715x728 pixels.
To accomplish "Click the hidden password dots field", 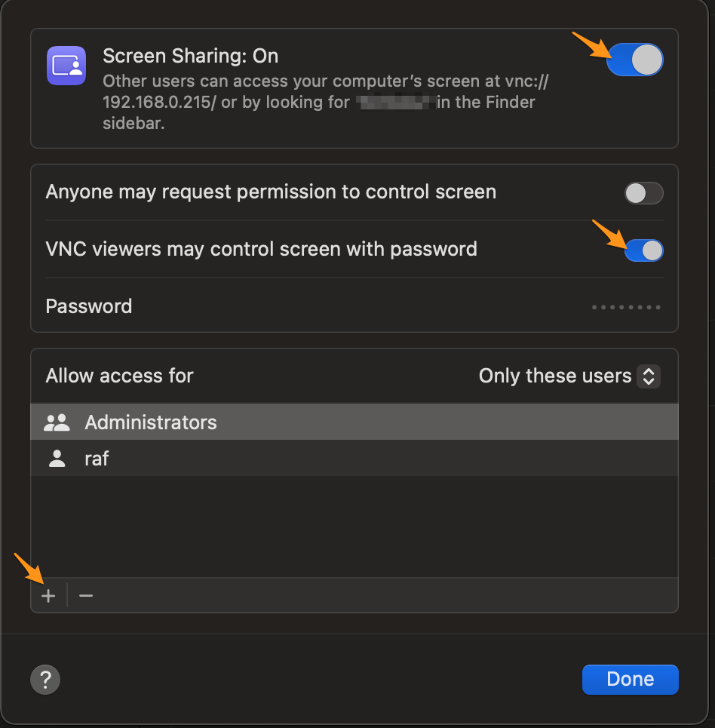I will [x=626, y=306].
